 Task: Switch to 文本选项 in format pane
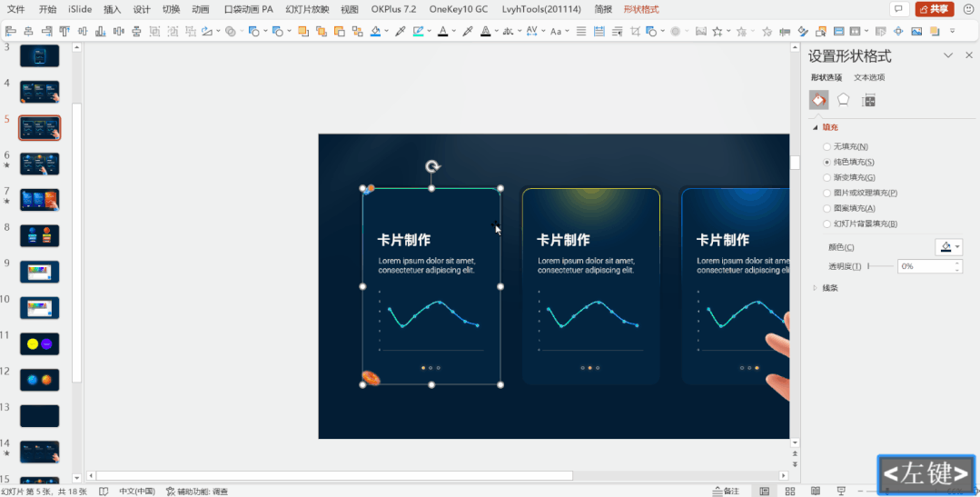[869, 77]
